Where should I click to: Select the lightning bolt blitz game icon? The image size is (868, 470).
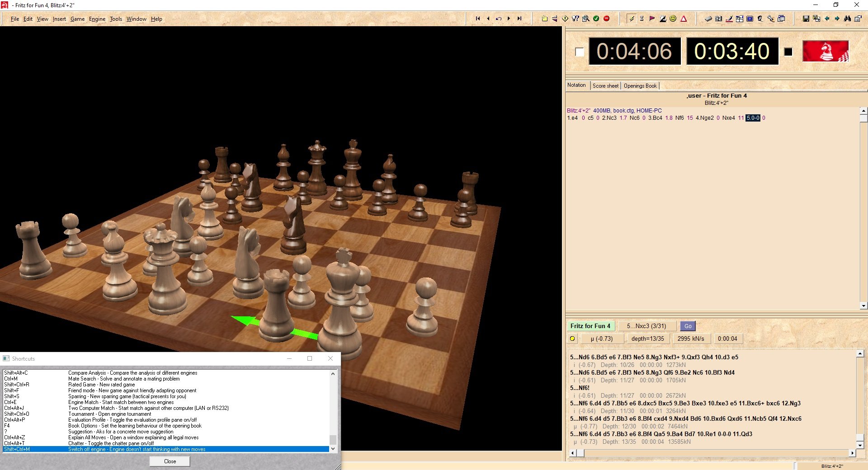[632, 19]
